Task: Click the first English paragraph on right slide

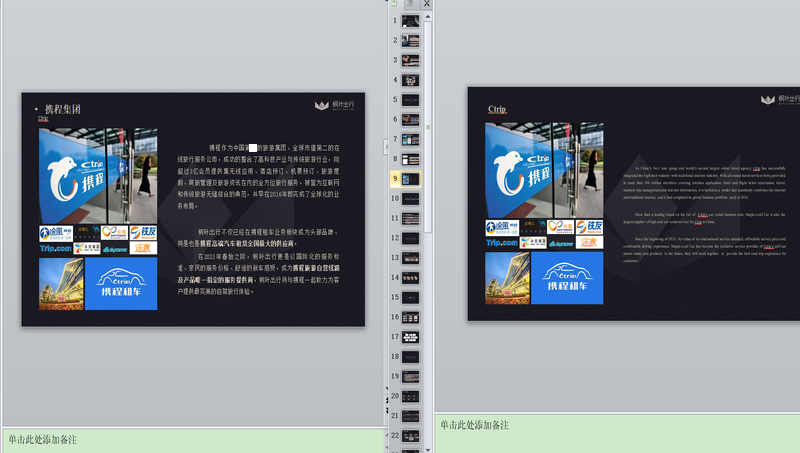Action: [x=705, y=183]
